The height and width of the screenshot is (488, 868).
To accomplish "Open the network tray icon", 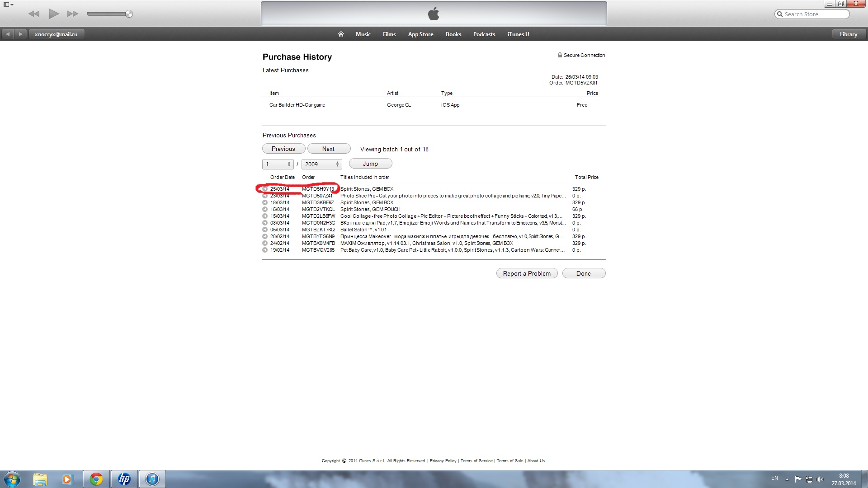I will [809, 479].
